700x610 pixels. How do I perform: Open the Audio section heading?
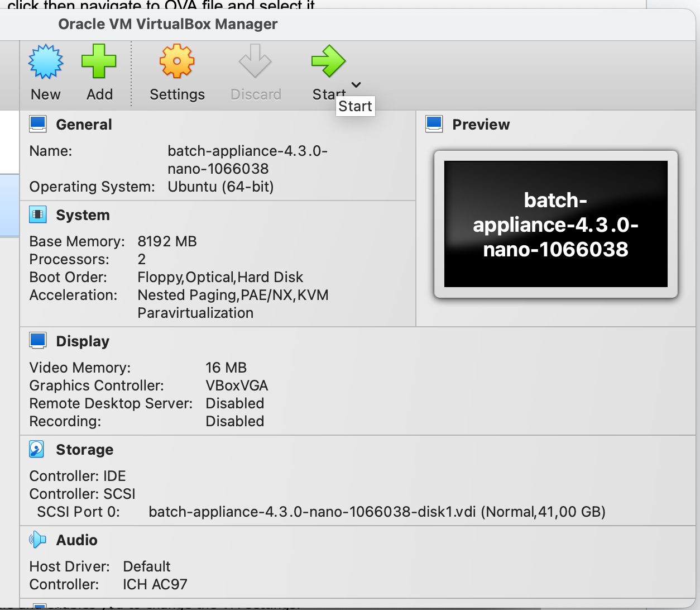[x=77, y=540]
